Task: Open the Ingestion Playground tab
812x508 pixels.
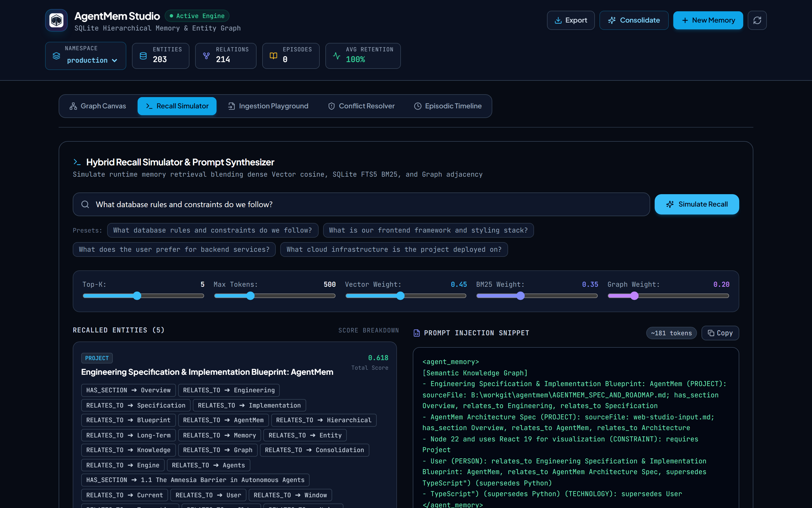Action: [x=268, y=106]
